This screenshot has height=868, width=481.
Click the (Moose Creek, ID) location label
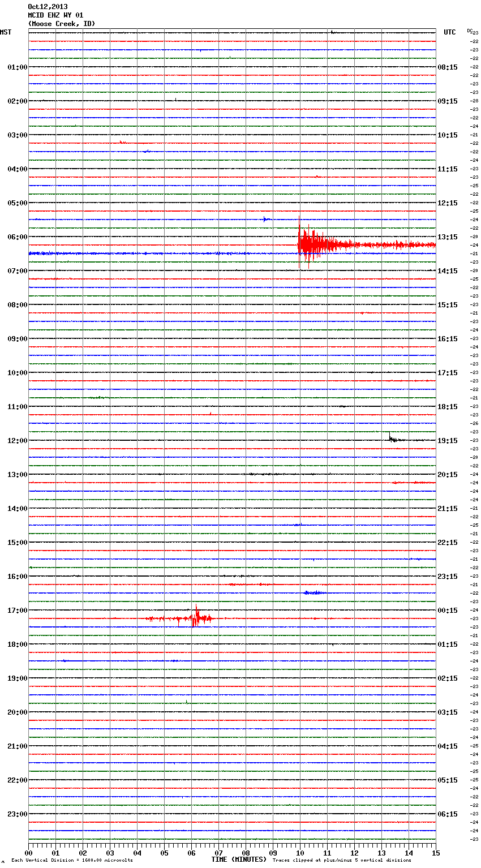tap(62, 24)
